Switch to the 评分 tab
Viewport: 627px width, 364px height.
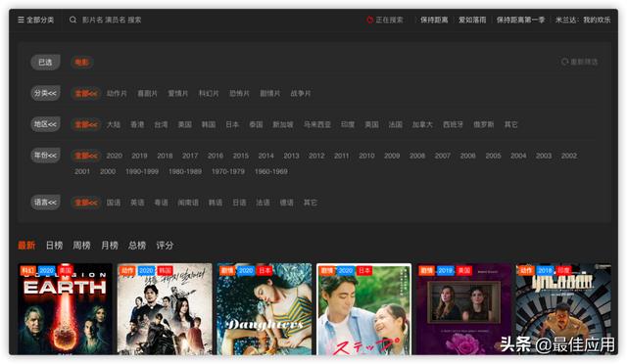pyautogui.click(x=165, y=246)
